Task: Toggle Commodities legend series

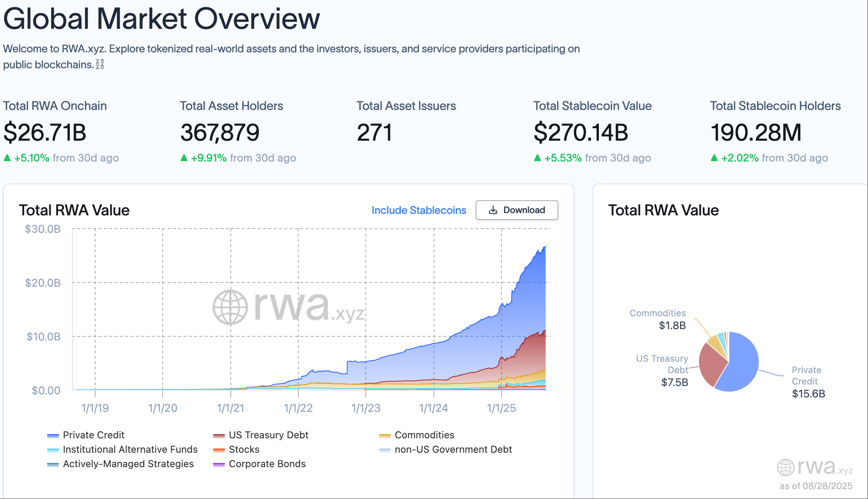Action: (424, 435)
